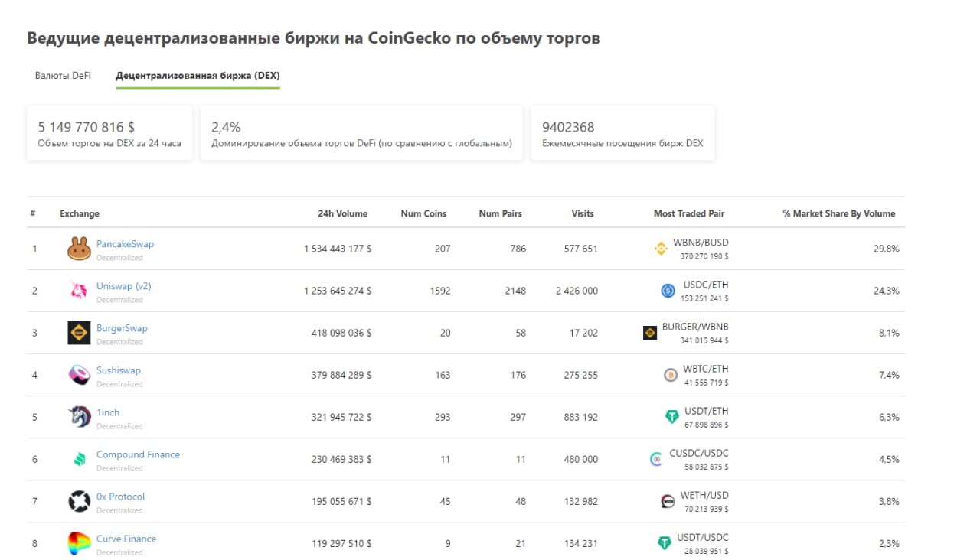Click the USDC/ETH pair coin icon
The width and height of the screenshot is (980, 560).
pyautogui.click(x=668, y=291)
